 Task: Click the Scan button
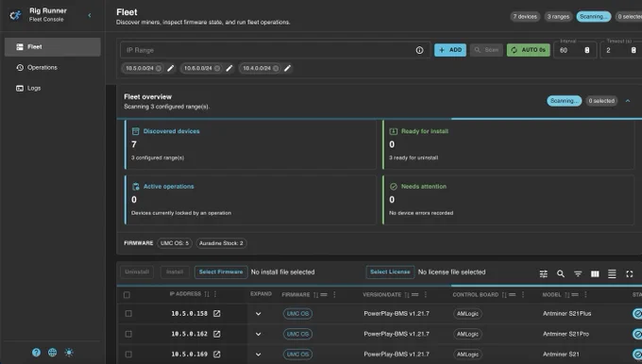(x=486, y=50)
